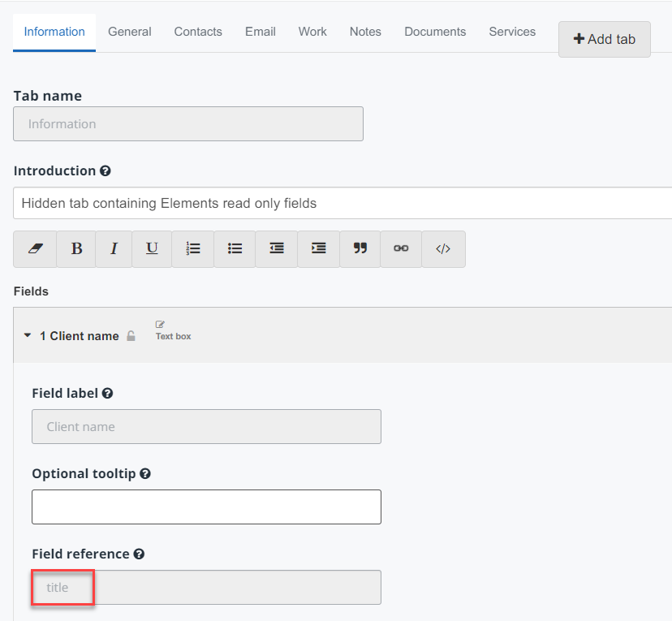Switch to the General tab
672x621 pixels.
[130, 32]
